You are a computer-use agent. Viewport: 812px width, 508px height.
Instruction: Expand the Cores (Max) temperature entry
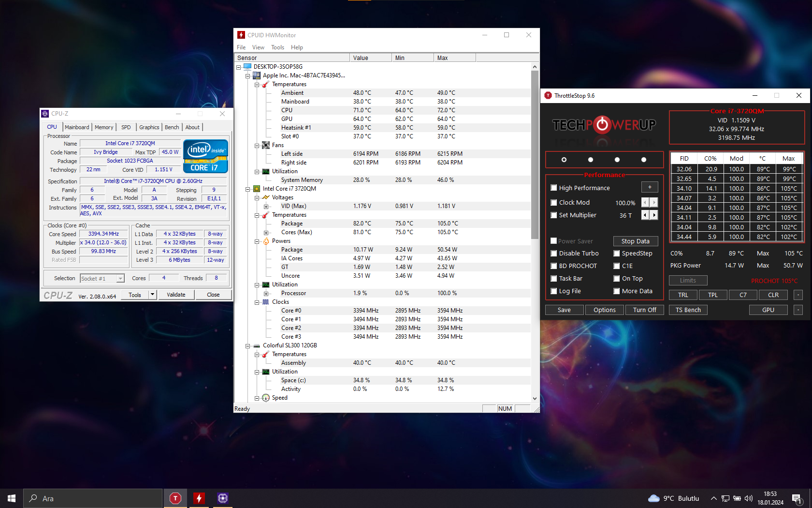pyautogui.click(x=266, y=233)
